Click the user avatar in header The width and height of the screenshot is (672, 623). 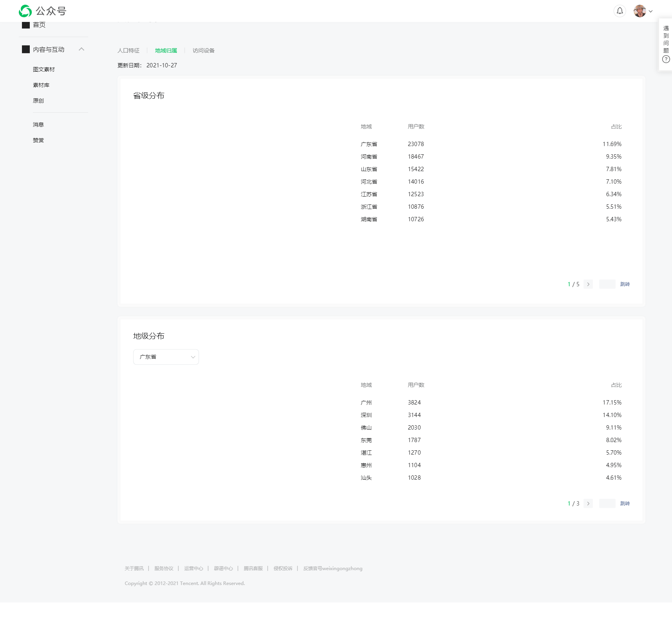point(639,11)
